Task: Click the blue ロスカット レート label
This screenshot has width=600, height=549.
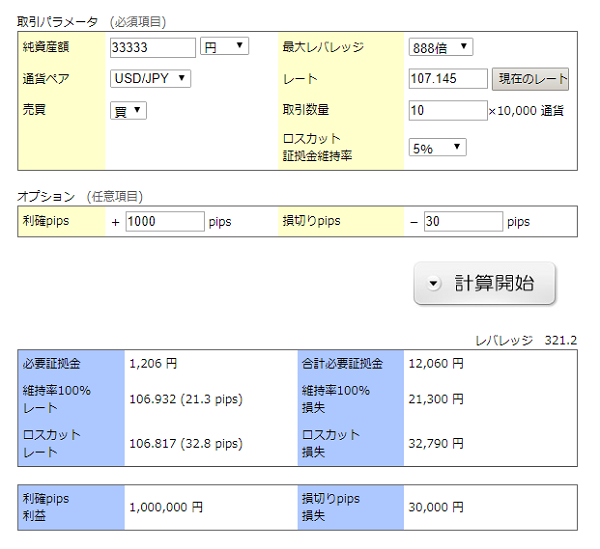Action: pyautogui.click(x=52, y=444)
